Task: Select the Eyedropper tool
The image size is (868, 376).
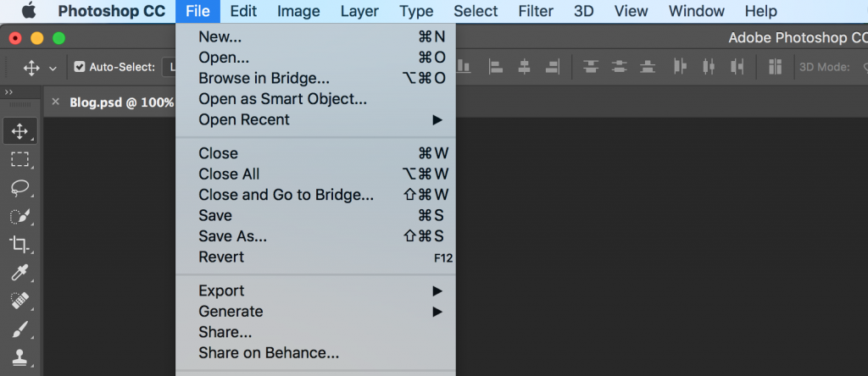Action: click(x=19, y=273)
